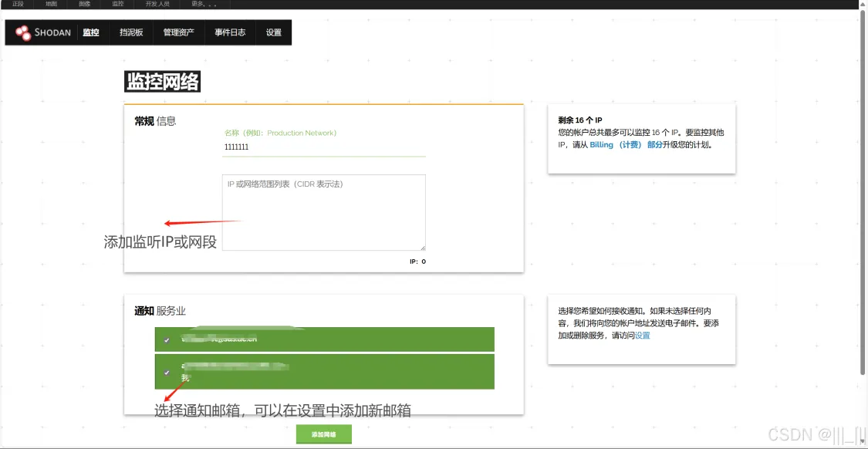Open 地图 in the thin top menu strip

click(51, 4)
